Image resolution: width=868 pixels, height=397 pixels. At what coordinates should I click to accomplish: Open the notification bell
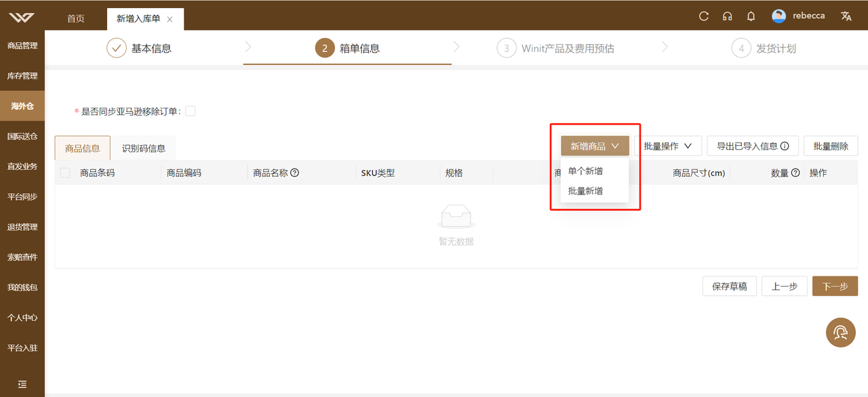click(751, 16)
